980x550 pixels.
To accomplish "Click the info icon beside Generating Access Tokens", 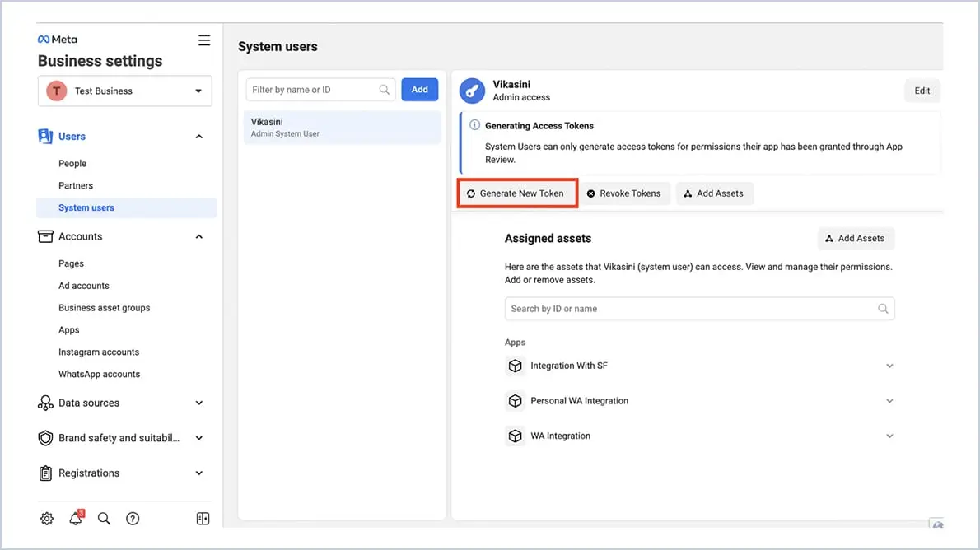I will point(474,125).
